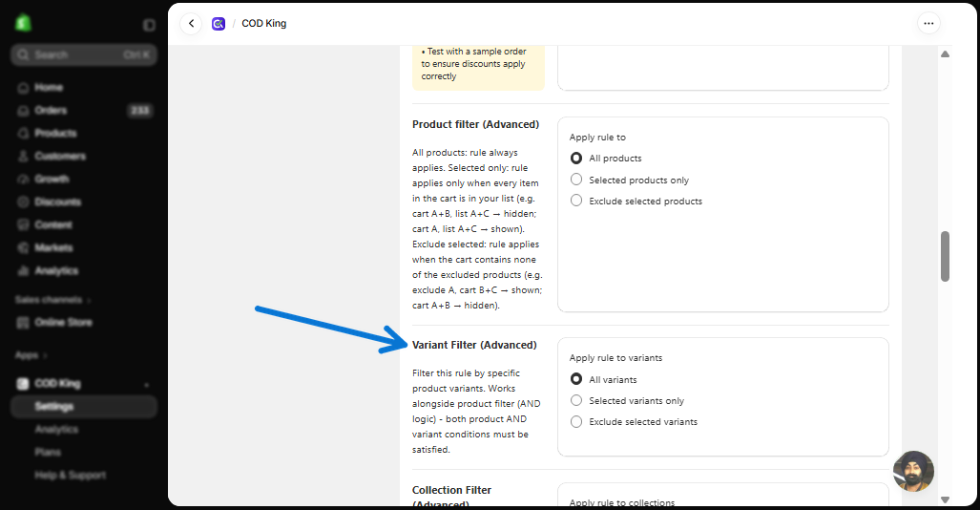Choose 'Selected variants only' radio button
Viewport: 980px width, 510px height.
pyautogui.click(x=576, y=400)
